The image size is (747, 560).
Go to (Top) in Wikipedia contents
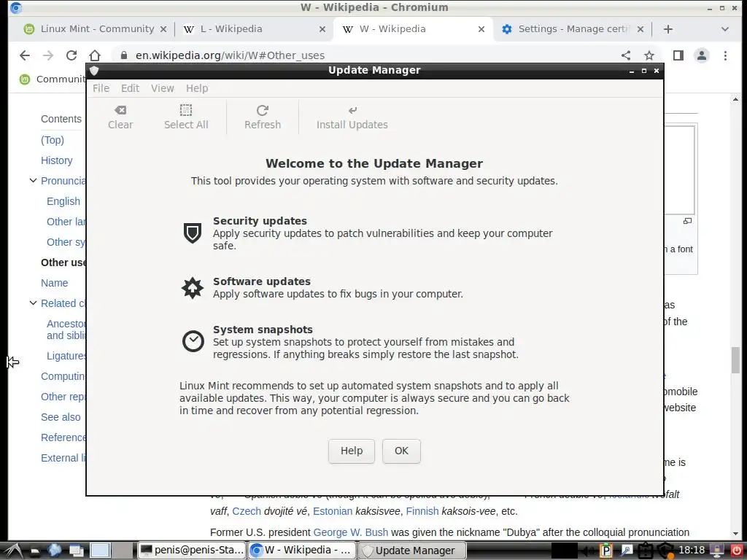pos(53,140)
